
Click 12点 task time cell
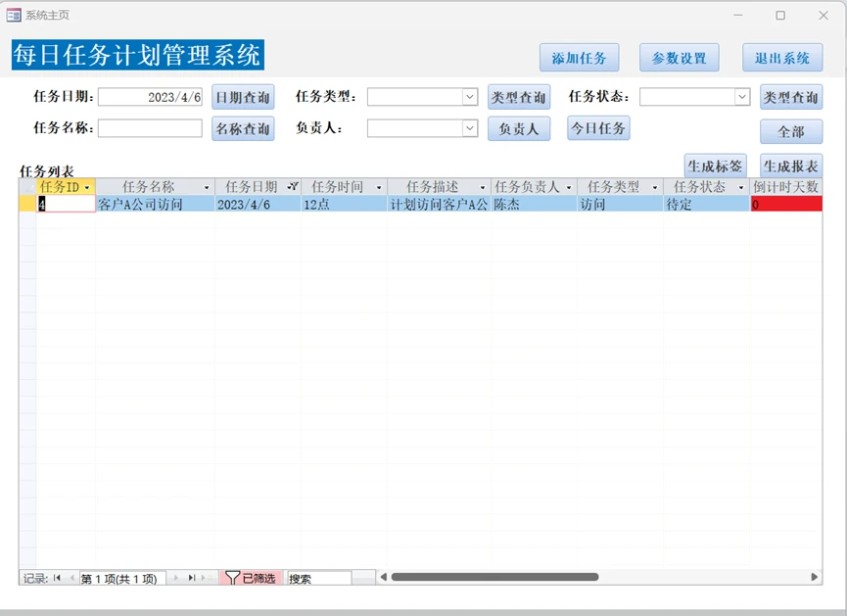click(344, 204)
